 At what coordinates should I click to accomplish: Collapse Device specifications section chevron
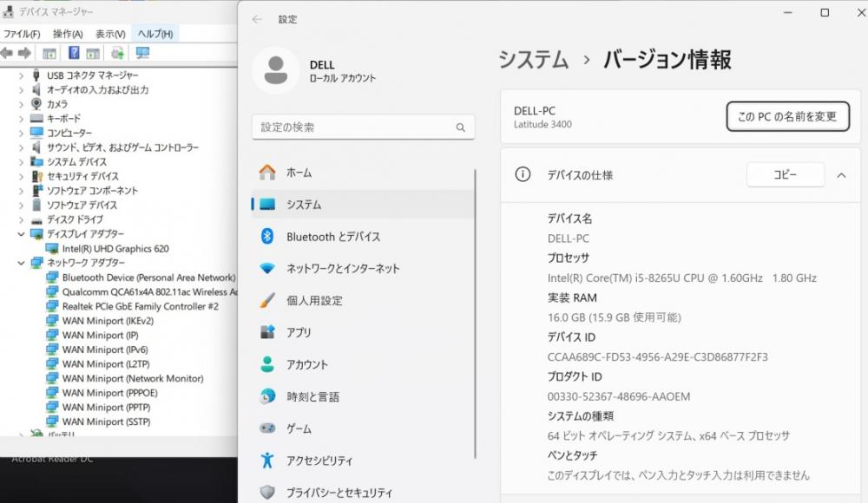click(841, 175)
